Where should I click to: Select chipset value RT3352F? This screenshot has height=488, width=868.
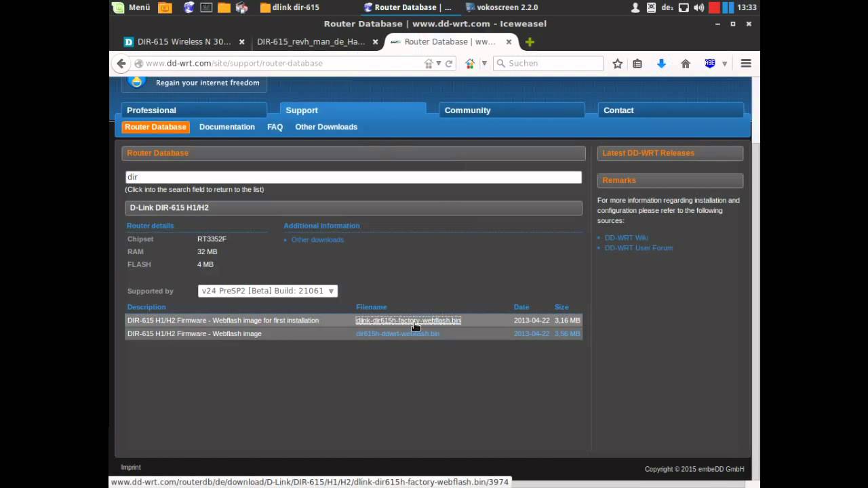point(212,239)
